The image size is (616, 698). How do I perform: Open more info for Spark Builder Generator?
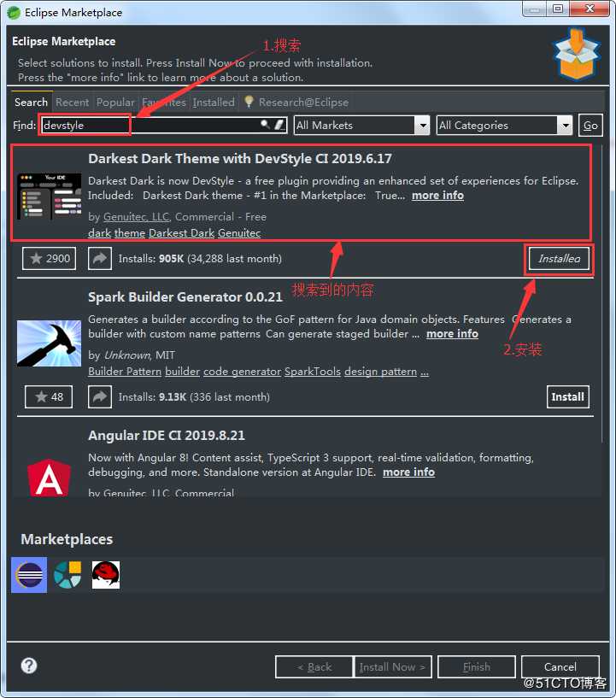coord(452,334)
